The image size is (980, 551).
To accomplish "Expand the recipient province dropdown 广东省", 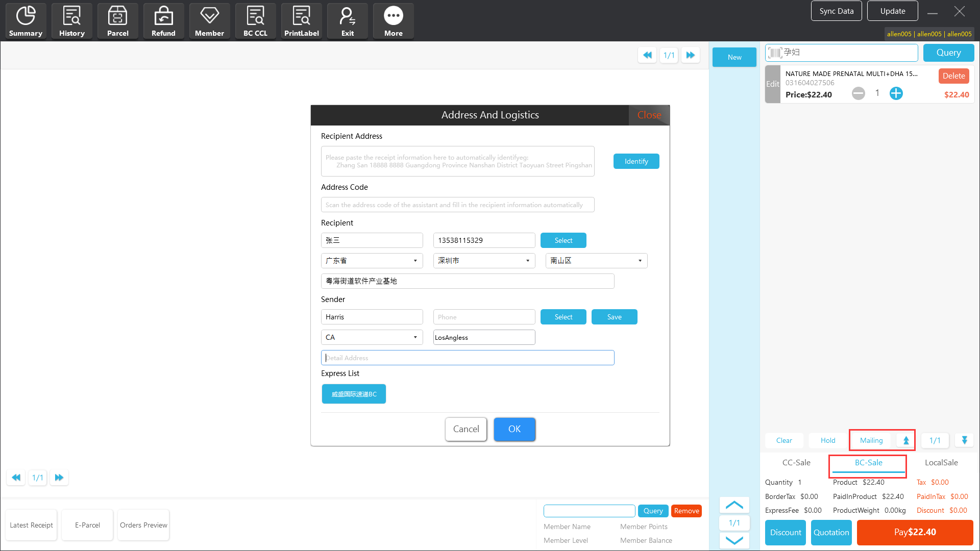I will coord(372,261).
